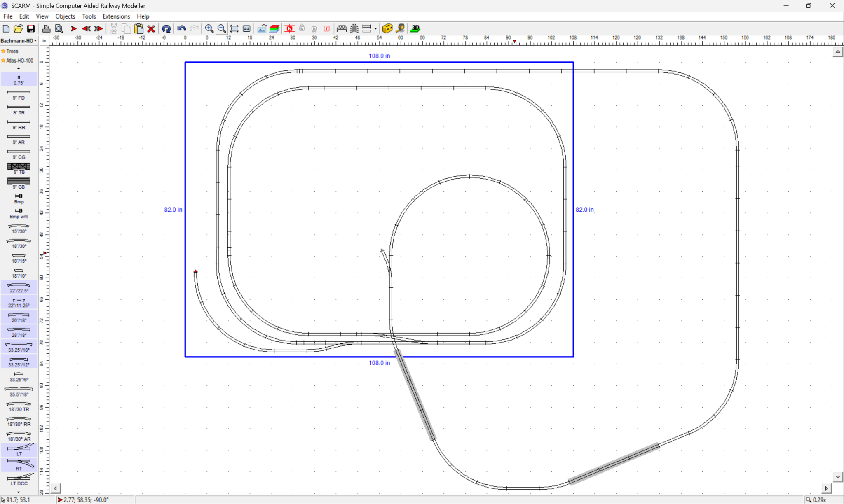Click the background image icon
Screen dimensions: 844x504
pos(262,28)
